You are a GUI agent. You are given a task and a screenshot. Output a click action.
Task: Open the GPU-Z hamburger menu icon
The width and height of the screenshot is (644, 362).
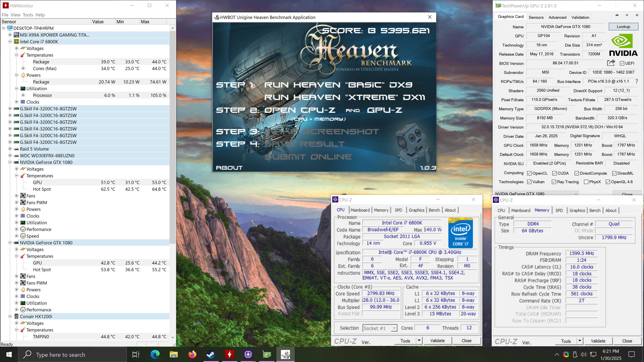click(x=637, y=15)
